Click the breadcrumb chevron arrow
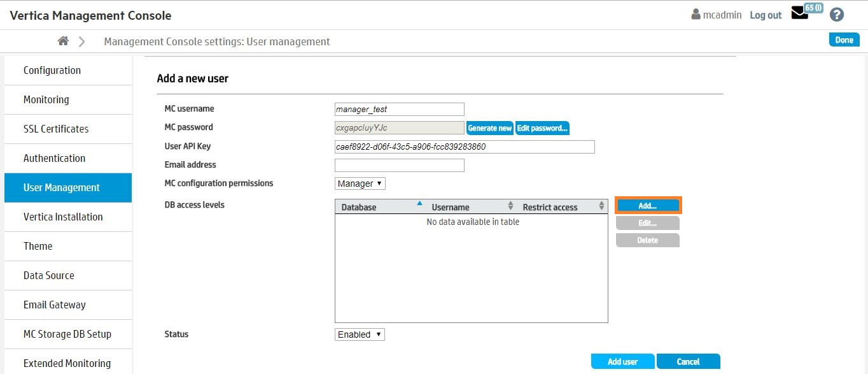The image size is (868, 374). 82,41
